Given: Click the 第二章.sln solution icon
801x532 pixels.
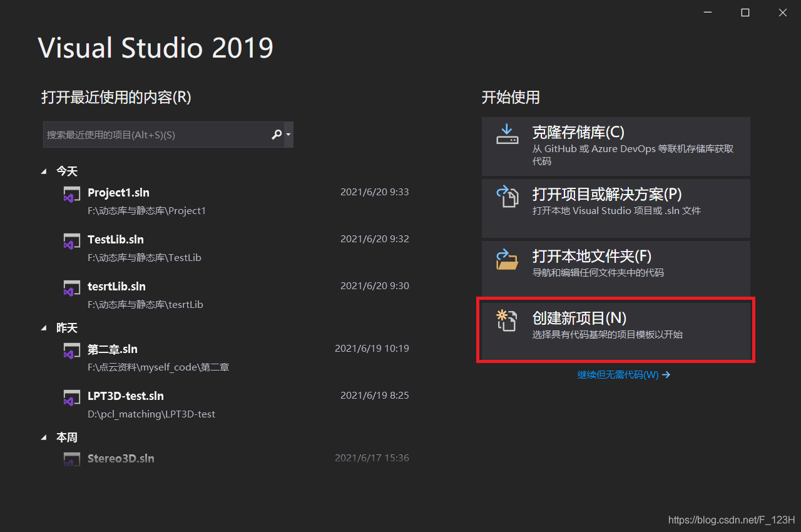Looking at the screenshot, I should 71,350.
